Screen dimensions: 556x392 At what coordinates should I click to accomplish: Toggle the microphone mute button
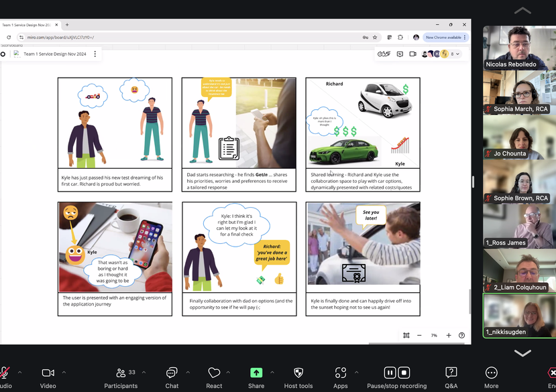tap(5, 373)
